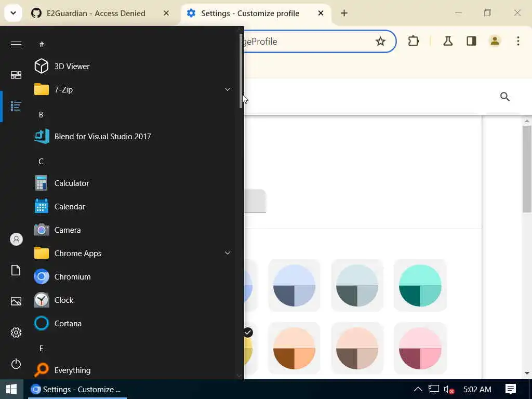Image resolution: width=532 pixels, height=399 pixels.
Task: Click the muted volume tray icon
Action: [449, 389]
